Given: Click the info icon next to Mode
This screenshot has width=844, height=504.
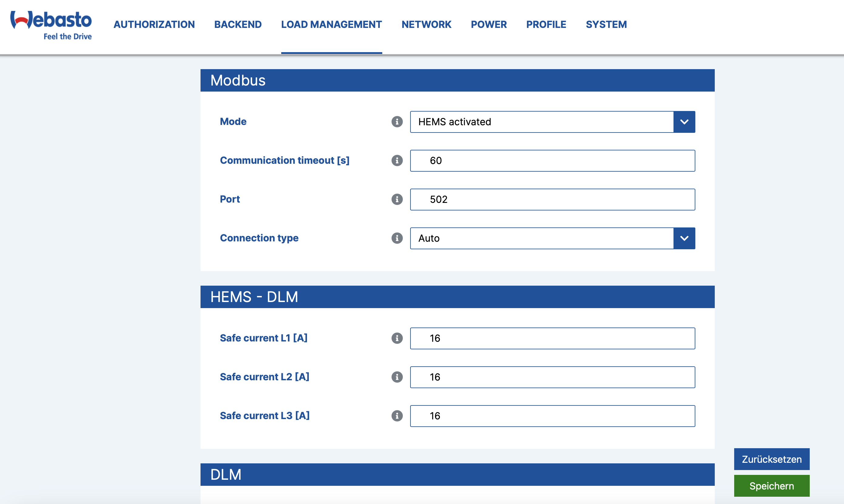Looking at the screenshot, I should 397,122.
